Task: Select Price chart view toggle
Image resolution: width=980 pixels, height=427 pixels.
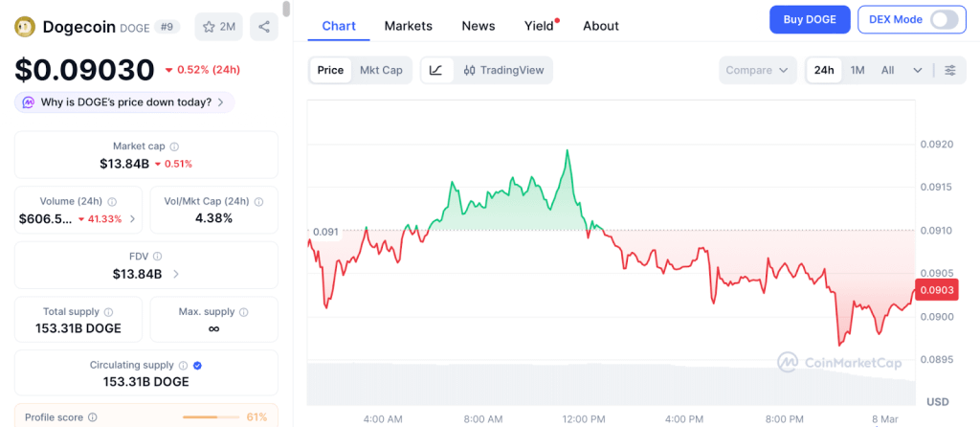Action: coord(330,70)
